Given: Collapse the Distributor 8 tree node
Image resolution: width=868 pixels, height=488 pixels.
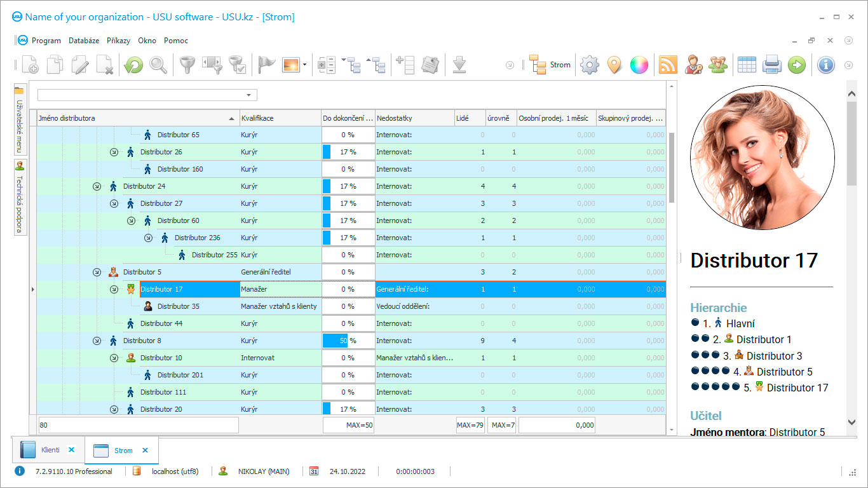Looking at the screenshot, I should [x=97, y=341].
